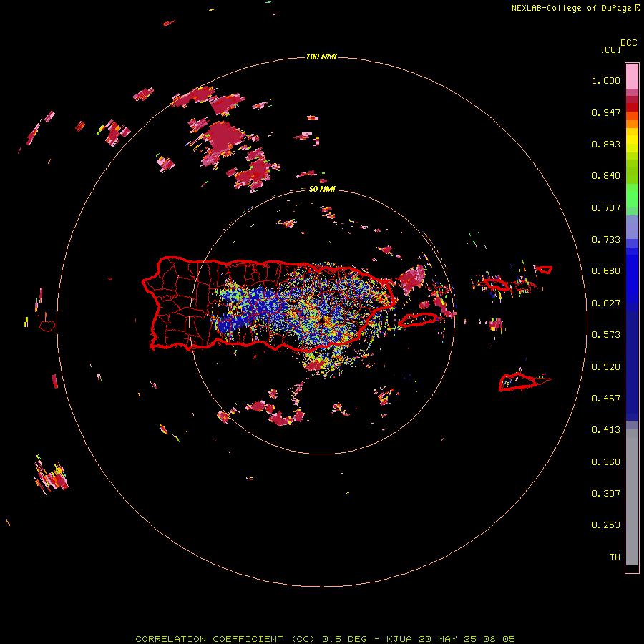This screenshot has height=644, width=644.
Task: Click the 1.000 color scale value
Action: pos(606,80)
